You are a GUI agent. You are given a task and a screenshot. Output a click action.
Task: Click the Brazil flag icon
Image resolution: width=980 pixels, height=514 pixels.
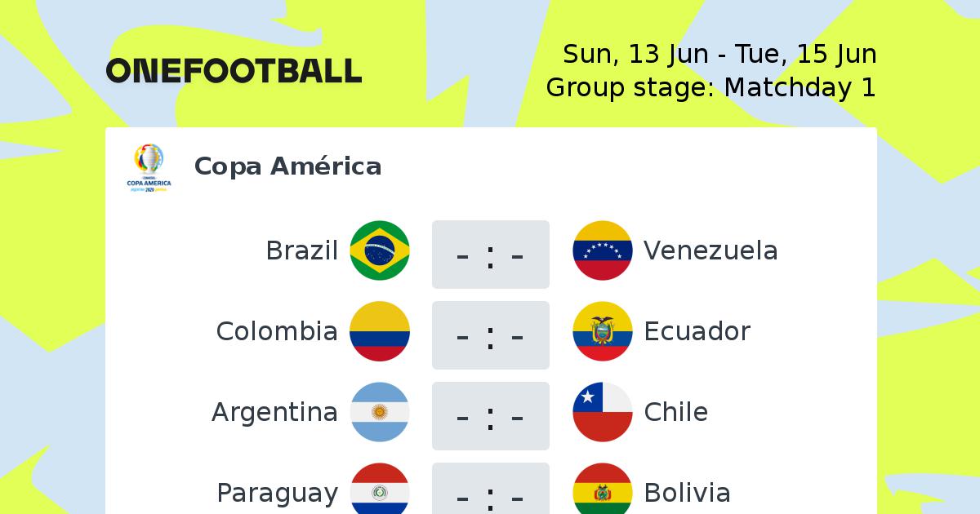[x=380, y=250]
